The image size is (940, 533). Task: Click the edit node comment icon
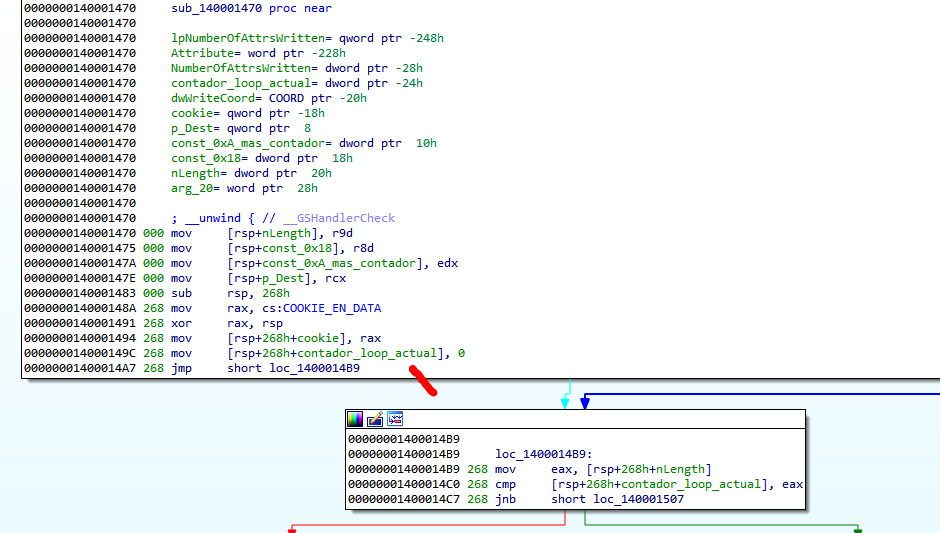(x=375, y=419)
